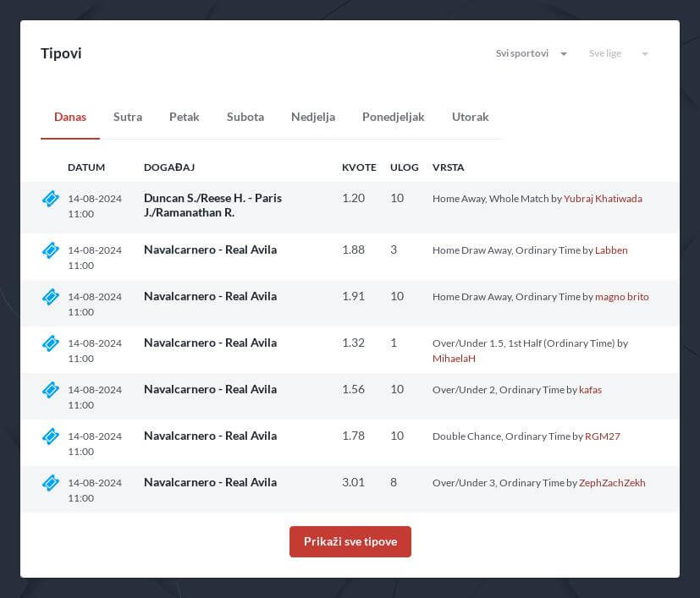The image size is (700, 598).
Task: Click Navalcarnero - Real Avila event with odds 1.88
Action: (210, 250)
